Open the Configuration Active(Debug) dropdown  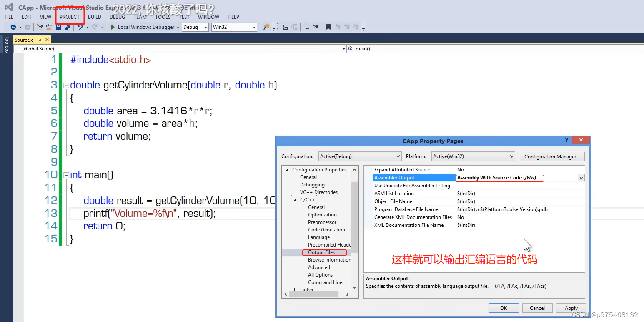[360, 156]
